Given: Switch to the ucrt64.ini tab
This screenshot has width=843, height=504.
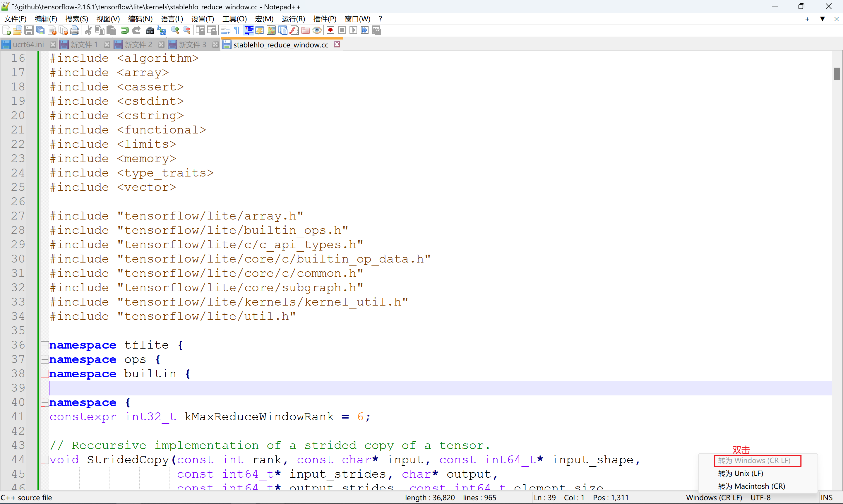Looking at the screenshot, I should click(x=28, y=44).
